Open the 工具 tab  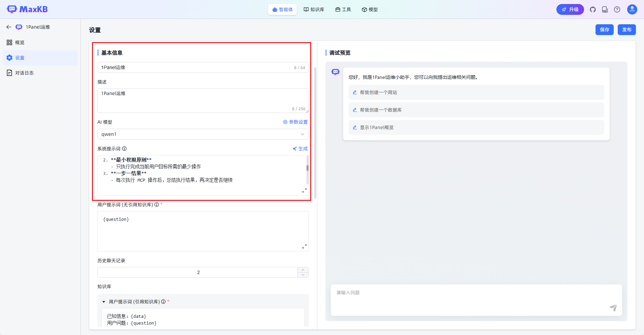click(343, 9)
